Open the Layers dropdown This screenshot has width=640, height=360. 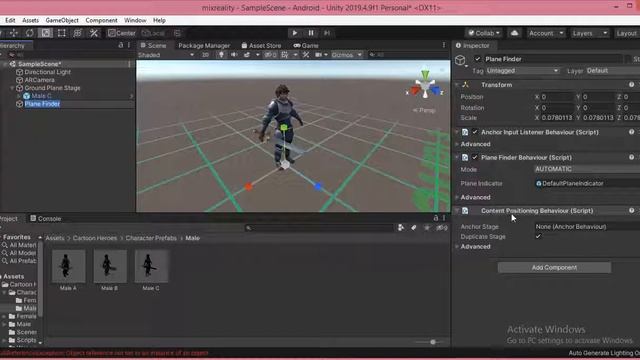[x=590, y=33]
